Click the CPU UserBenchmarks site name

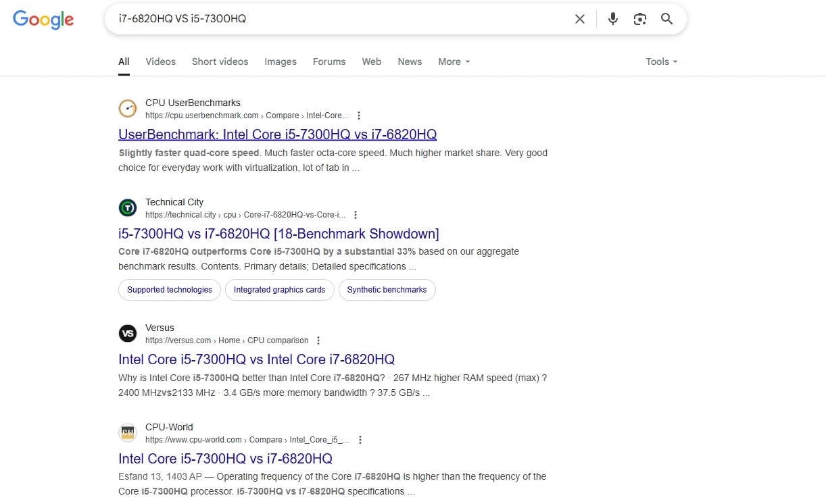tap(193, 103)
